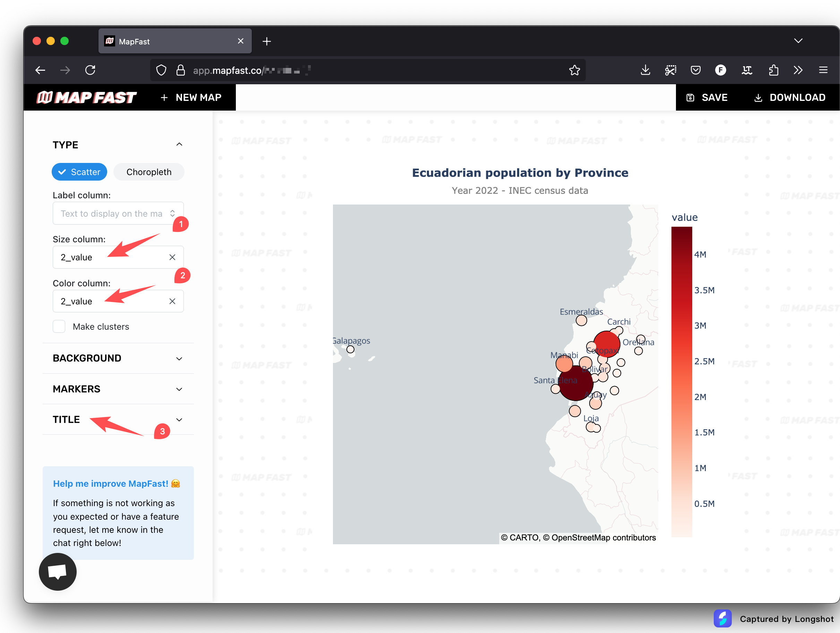Enable the Make clusters checkbox
The height and width of the screenshot is (633, 840).
coord(59,326)
